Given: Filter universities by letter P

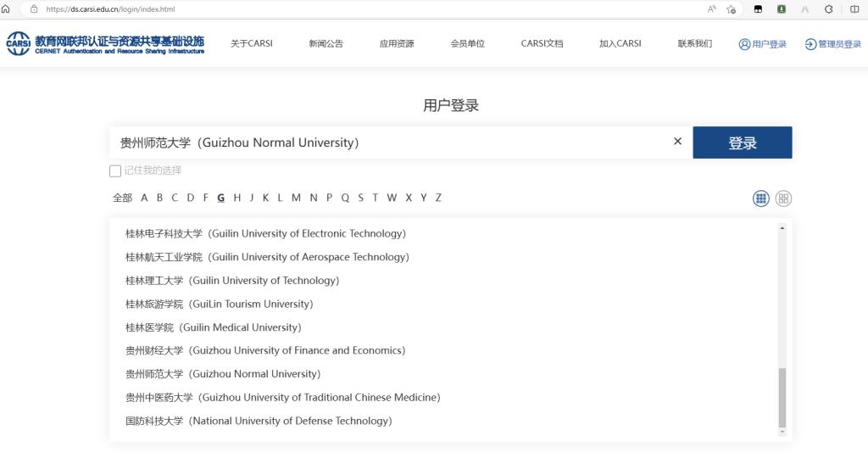Looking at the screenshot, I should tap(329, 198).
